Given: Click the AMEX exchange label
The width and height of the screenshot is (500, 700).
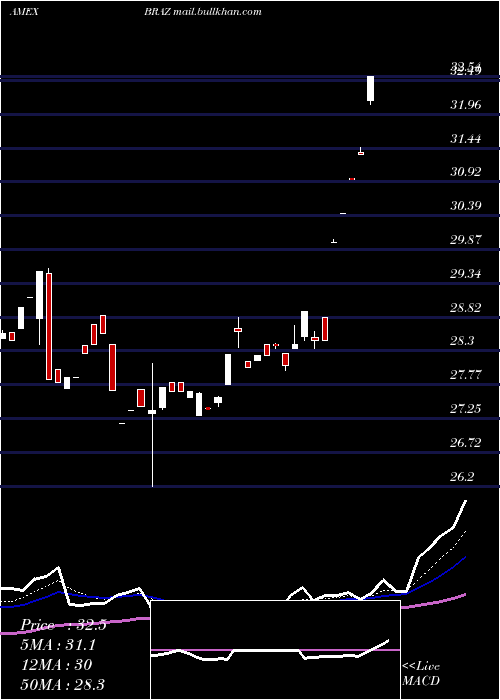Looking at the screenshot, I should click(24, 12).
